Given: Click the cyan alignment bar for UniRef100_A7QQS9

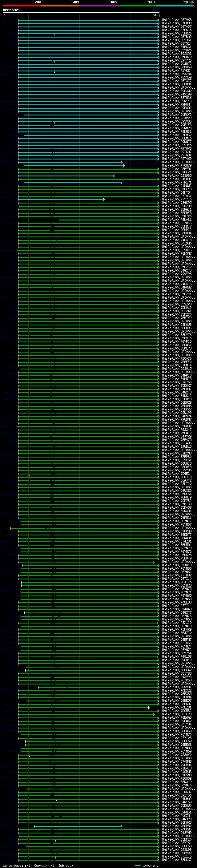Looking at the screenshot, I should [74, 166].
